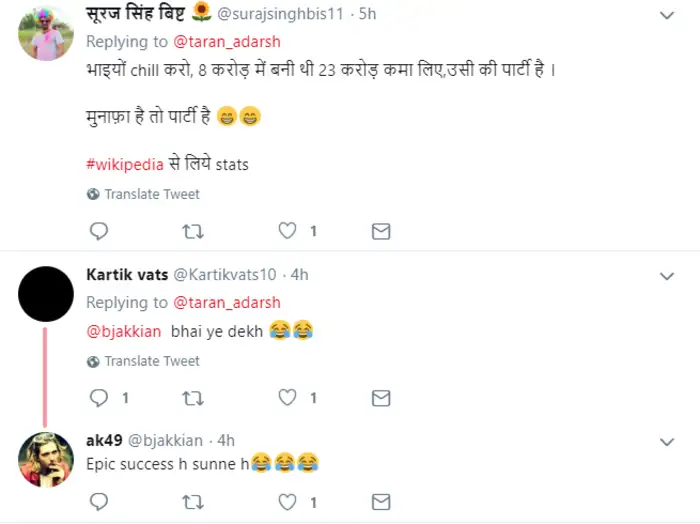
Task: Expand the chevron menu on Kartik vats' tweet
Action: coord(667,275)
